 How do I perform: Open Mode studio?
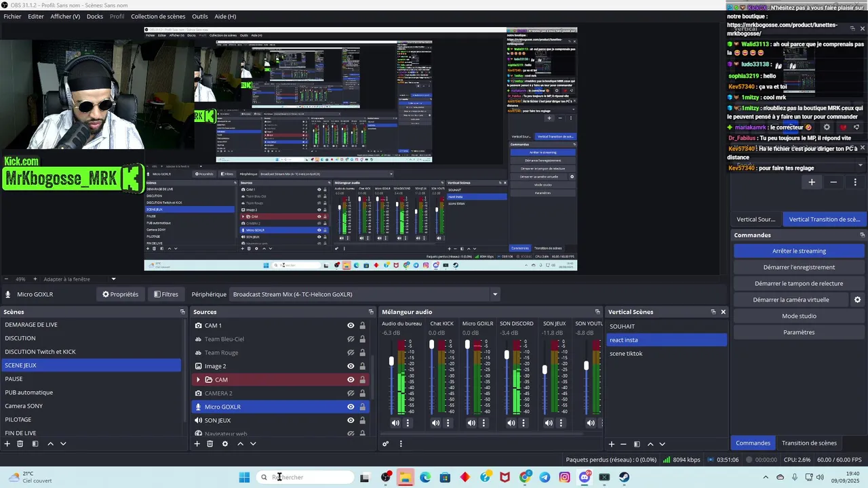pos(799,316)
